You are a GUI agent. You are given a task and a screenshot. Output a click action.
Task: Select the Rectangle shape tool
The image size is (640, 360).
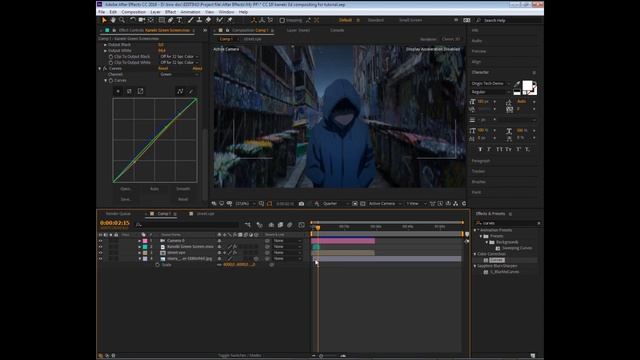(x=162, y=20)
